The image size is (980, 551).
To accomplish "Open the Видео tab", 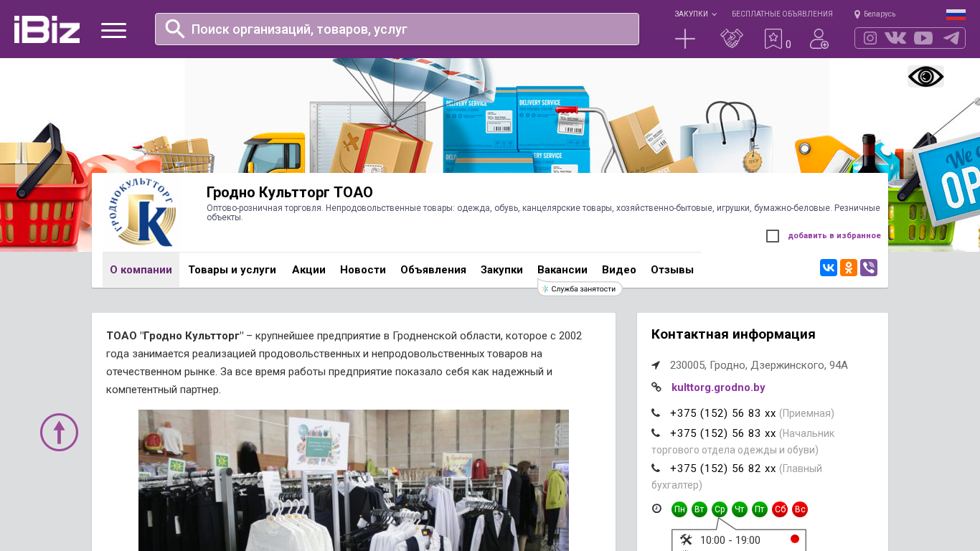I will 619,270.
